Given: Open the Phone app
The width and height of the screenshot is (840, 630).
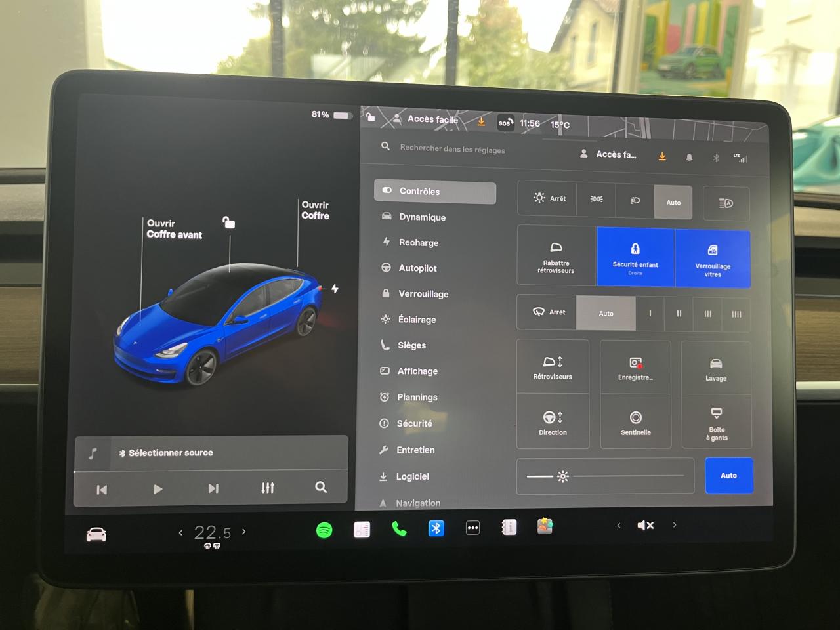Looking at the screenshot, I should point(399,528).
